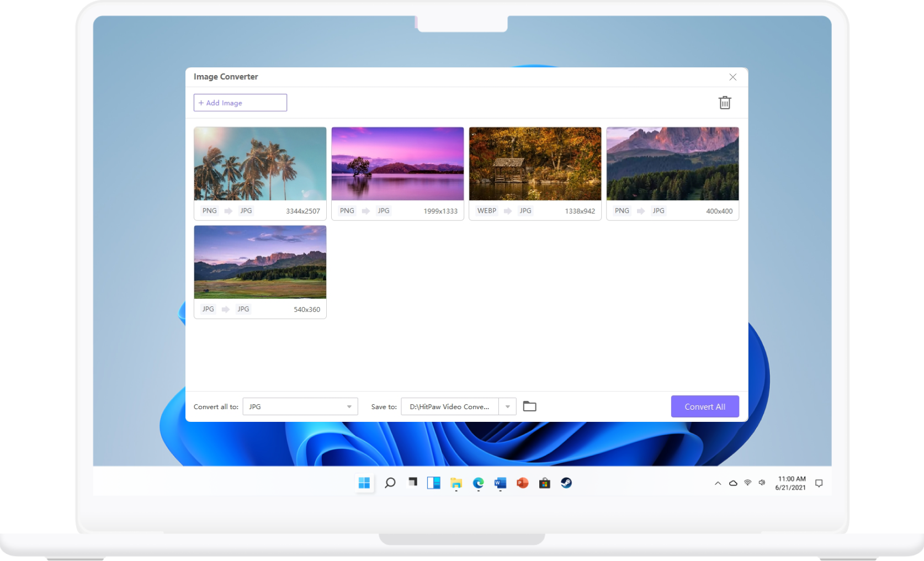Click the PNG source label on the palm trees card
Screen dimensions: 924x561
(x=210, y=211)
